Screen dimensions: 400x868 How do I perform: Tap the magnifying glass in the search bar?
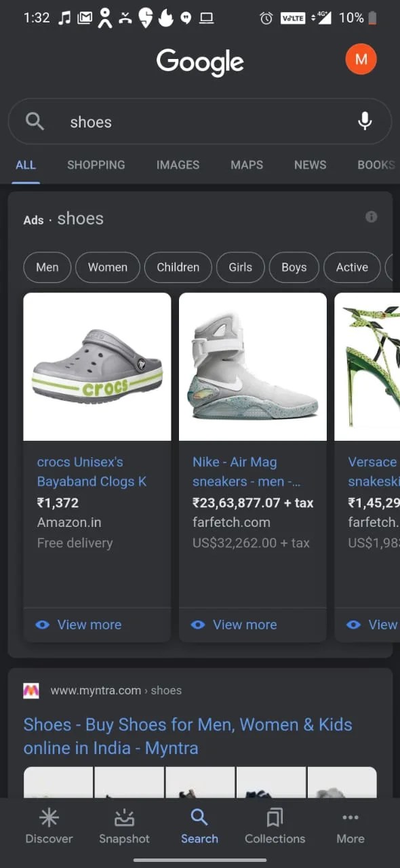coord(35,121)
